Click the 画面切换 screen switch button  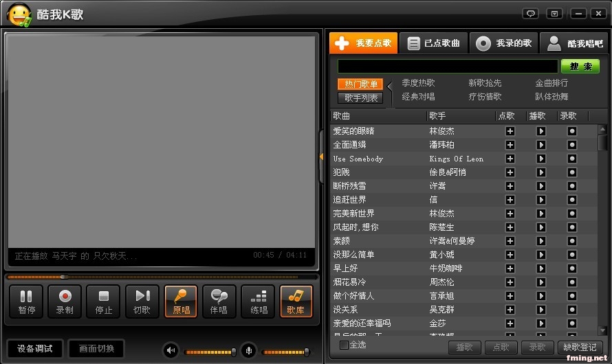click(96, 348)
